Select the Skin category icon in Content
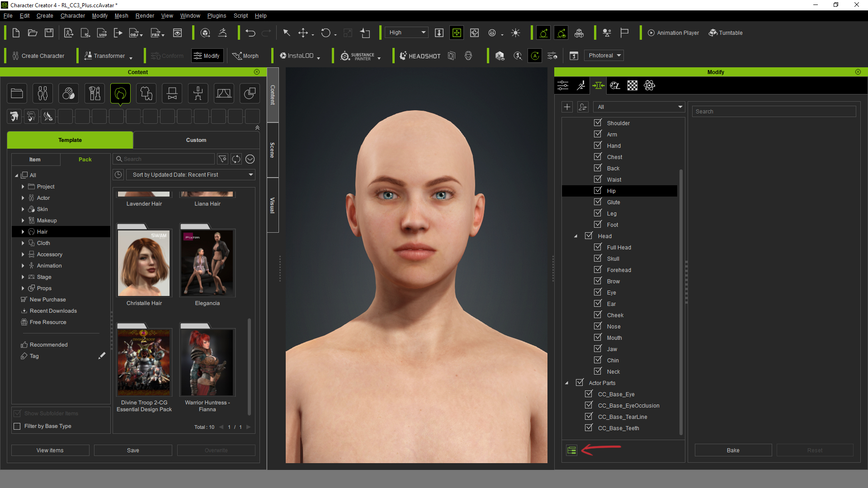Screen dimensions: 868x488 [x=68, y=94]
